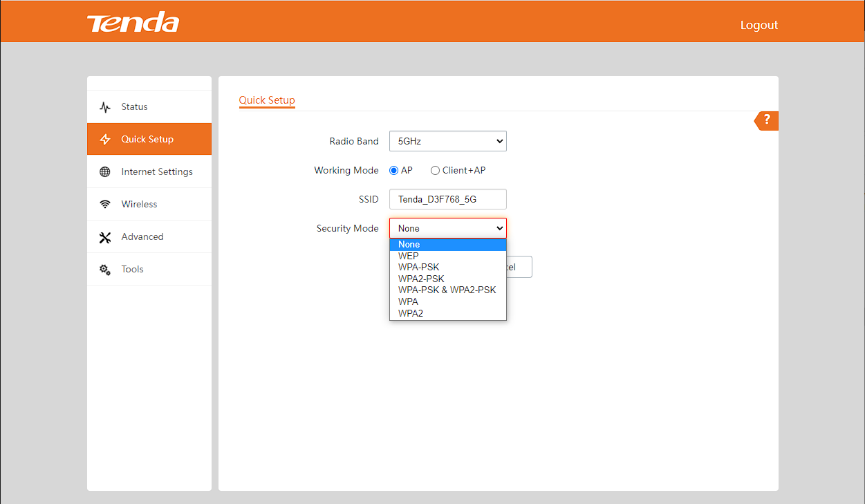Click the Quick Setup lightning icon
This screenshot has width=865, height=504.
click(x=105, y=140)
